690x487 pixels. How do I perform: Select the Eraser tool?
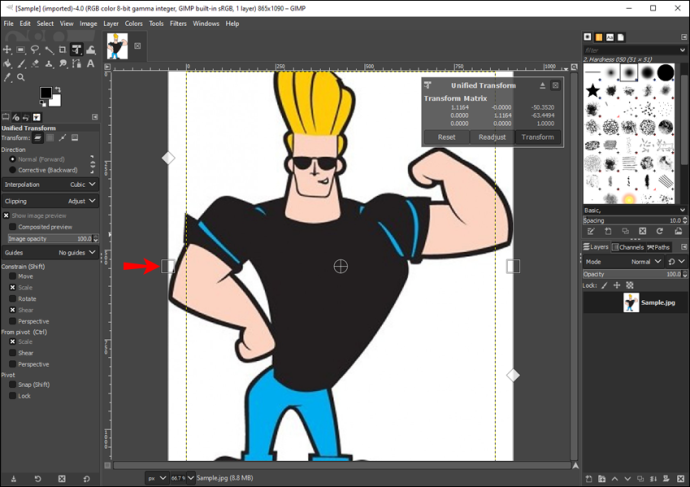pyautogui.click(x=35, y=64)
